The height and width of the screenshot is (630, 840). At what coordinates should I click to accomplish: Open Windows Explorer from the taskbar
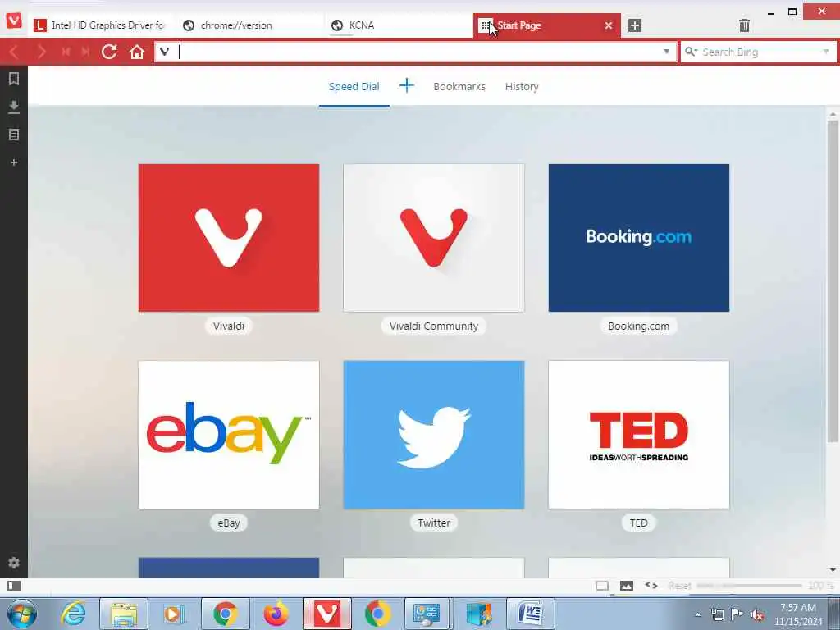click(x=125, y=614)
